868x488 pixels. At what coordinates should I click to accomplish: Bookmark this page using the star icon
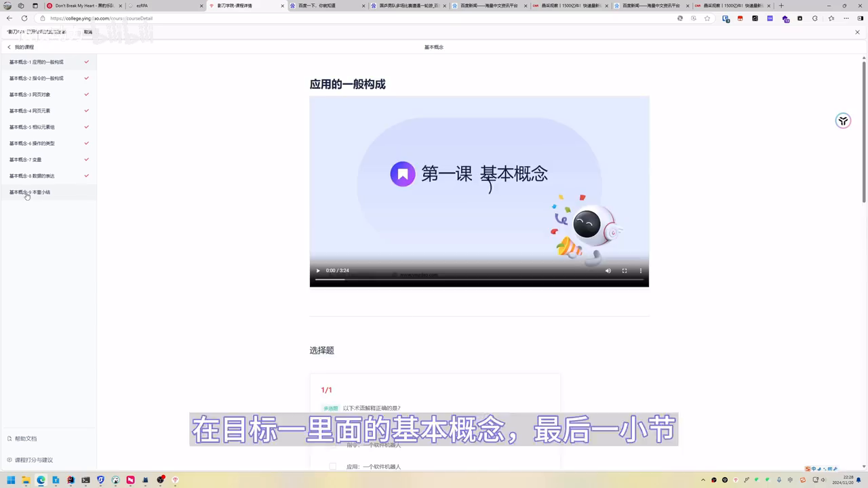pyautogui.click(x=707, y=18)
